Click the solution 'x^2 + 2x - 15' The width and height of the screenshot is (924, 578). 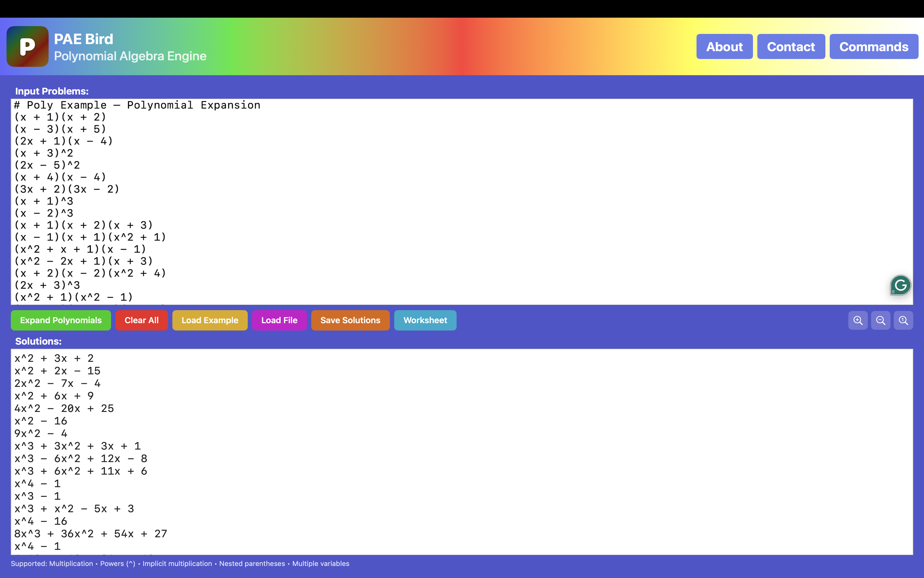57,371
